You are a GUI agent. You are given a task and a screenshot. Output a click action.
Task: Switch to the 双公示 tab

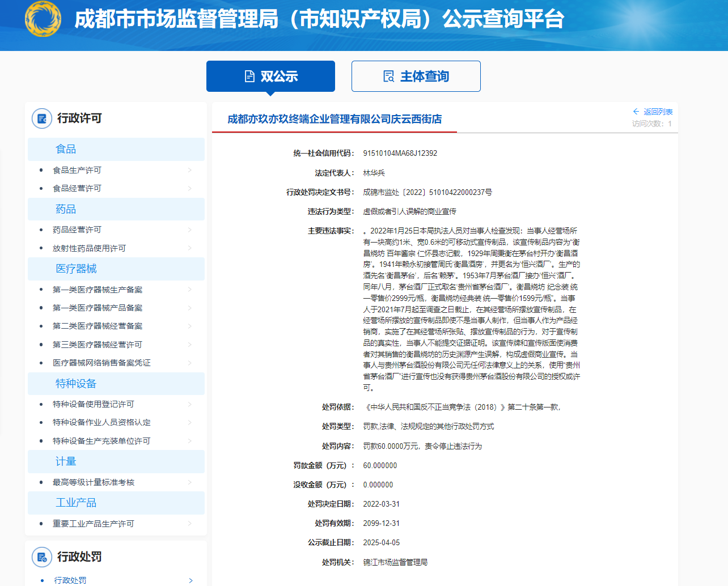tap(270, 77)
